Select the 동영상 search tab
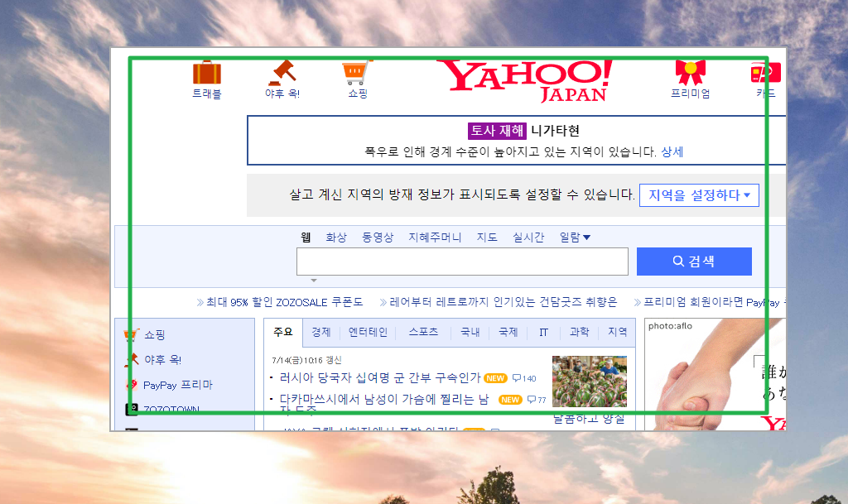Viewport: 848px width, 504px height. click(x=378, y=238)
